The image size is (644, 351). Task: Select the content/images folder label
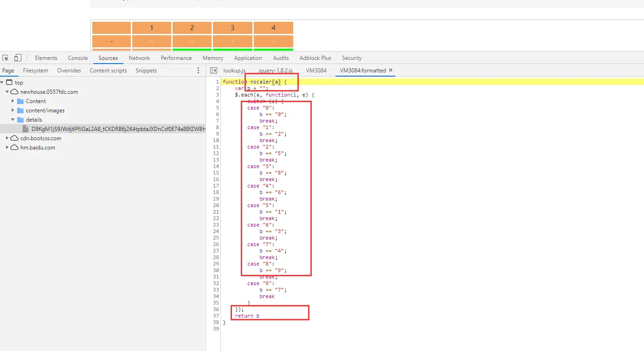tap(45, 110)
